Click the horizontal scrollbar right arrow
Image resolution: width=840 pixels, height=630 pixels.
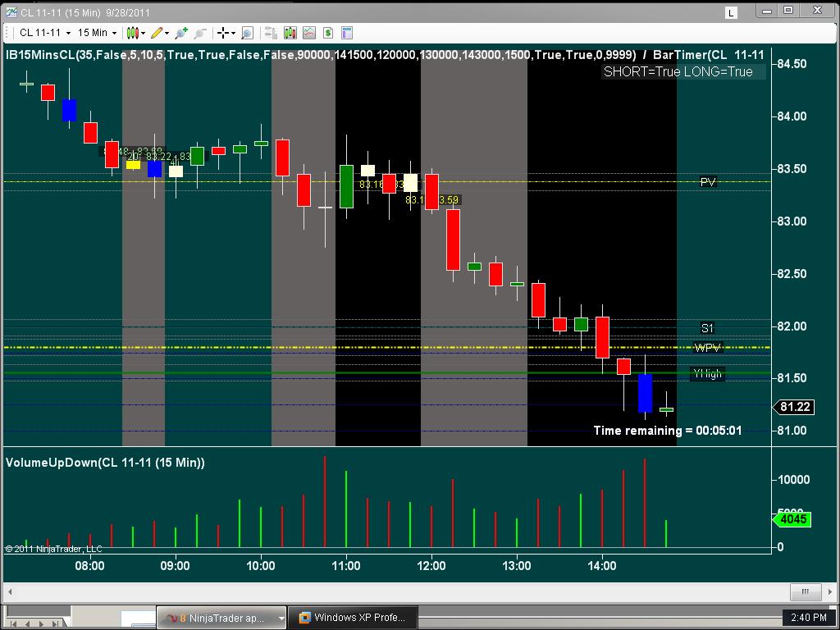point(830,592)
